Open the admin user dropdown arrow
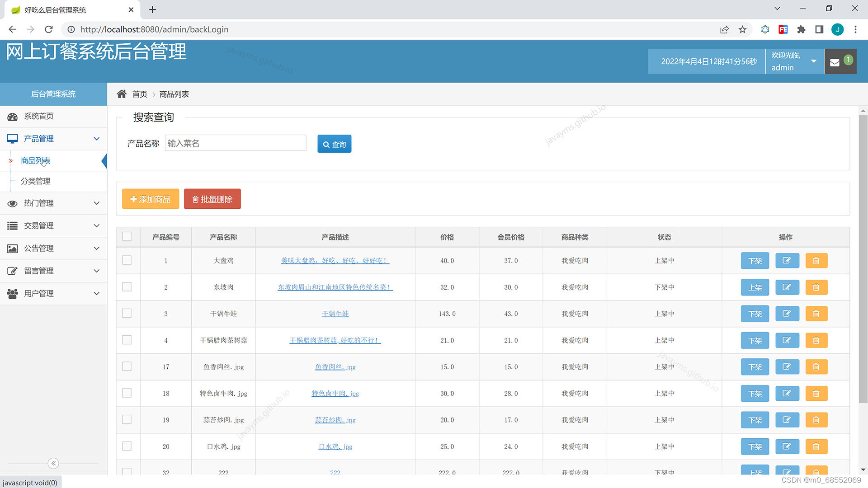This screenshot has width=868, height=488. 814,61
